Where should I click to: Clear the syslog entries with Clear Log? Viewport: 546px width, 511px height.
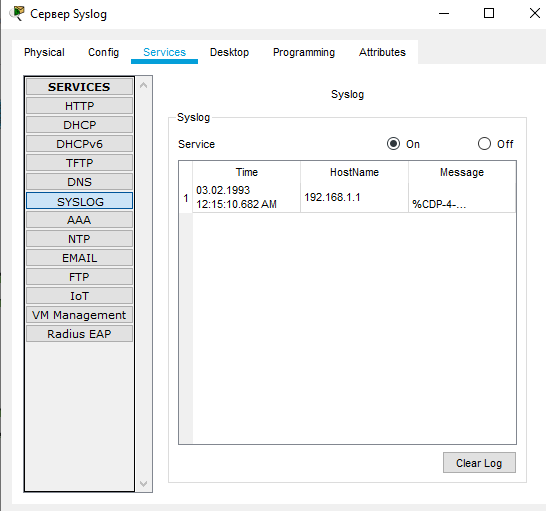[479, 463]
